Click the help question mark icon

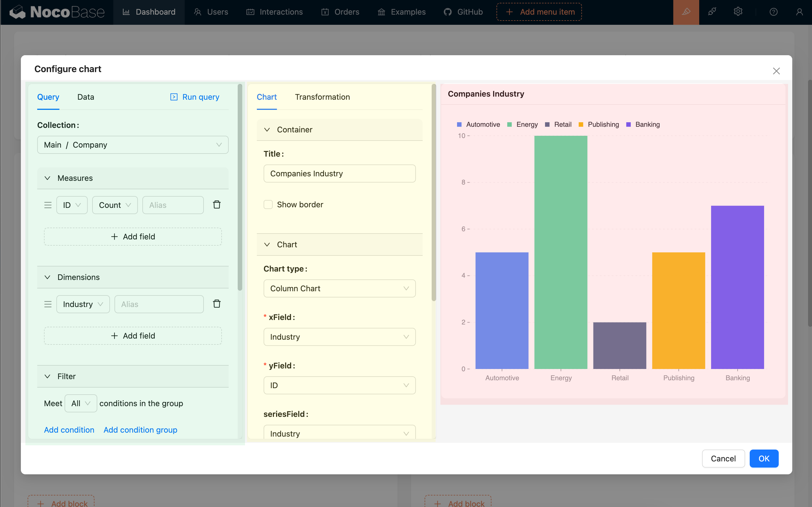(773, 12)
